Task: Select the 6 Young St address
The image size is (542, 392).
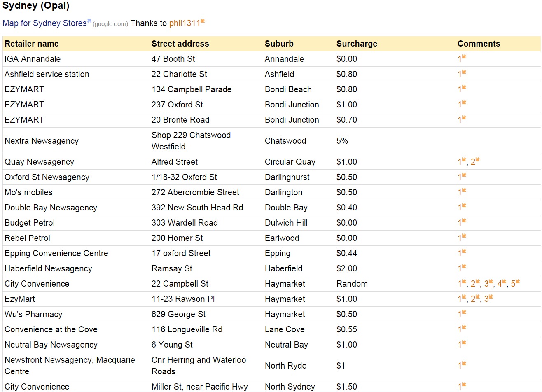Action: (x=172, y=345)
